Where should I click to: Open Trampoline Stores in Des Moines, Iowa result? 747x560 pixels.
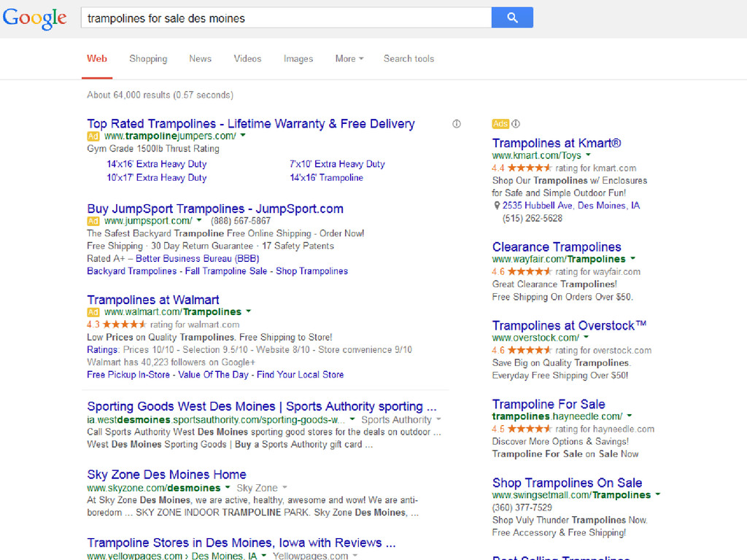241,542
